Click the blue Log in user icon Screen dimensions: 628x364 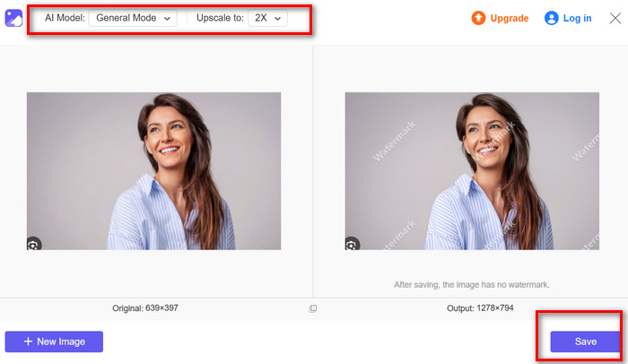coord(552,18)
